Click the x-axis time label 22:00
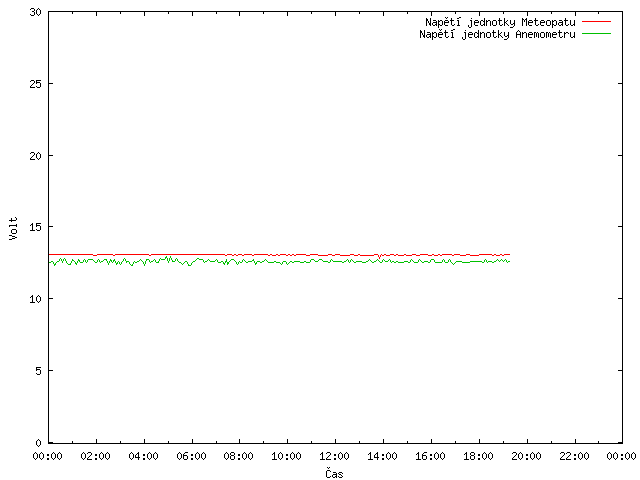 pos(574,456)
